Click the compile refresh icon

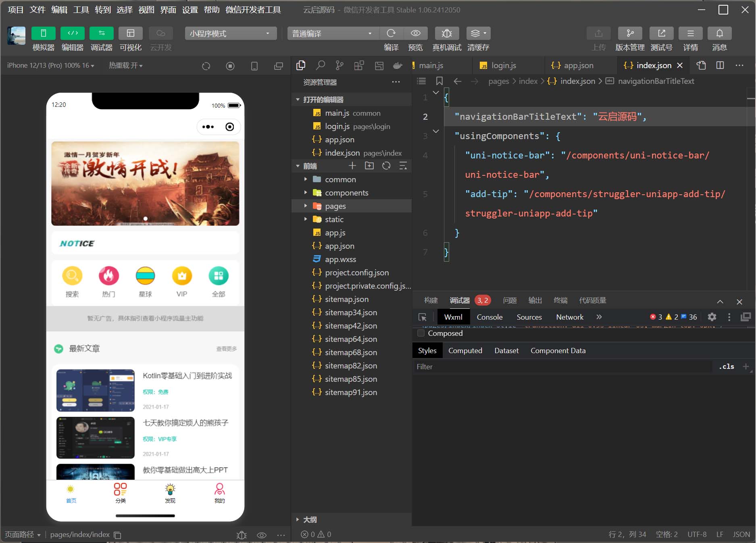[x=391, y=33]
